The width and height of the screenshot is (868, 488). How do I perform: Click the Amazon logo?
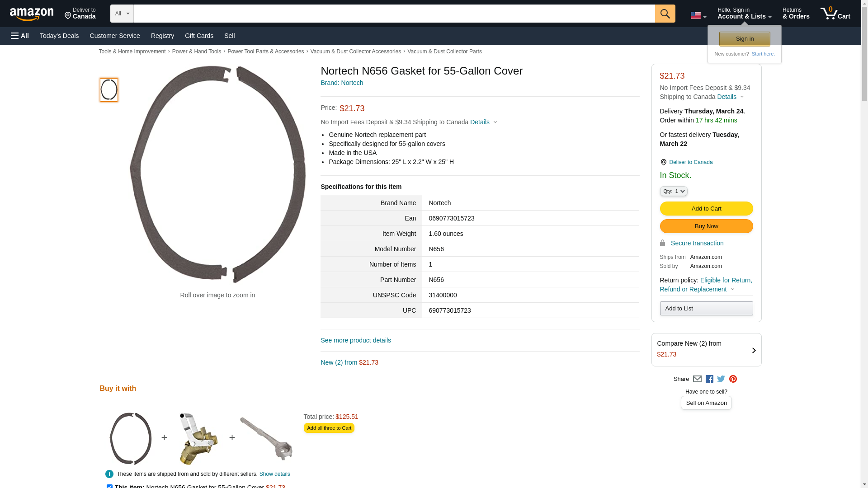(32, 14)
